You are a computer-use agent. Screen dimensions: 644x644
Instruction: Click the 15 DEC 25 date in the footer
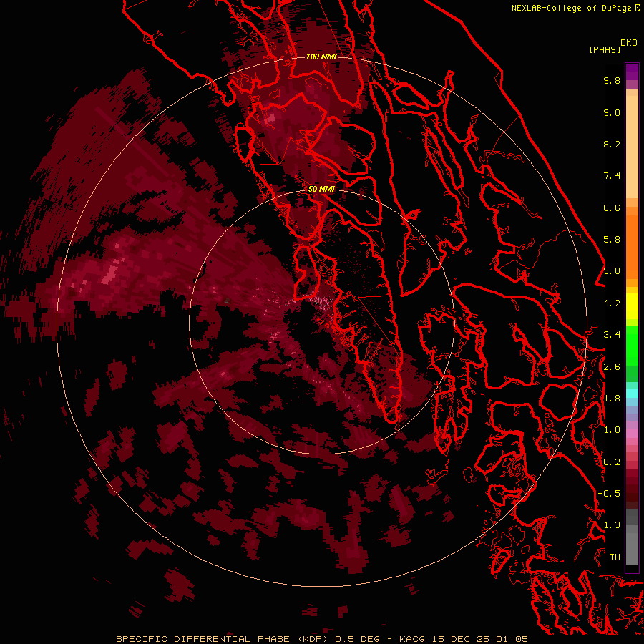pos(460,639)
